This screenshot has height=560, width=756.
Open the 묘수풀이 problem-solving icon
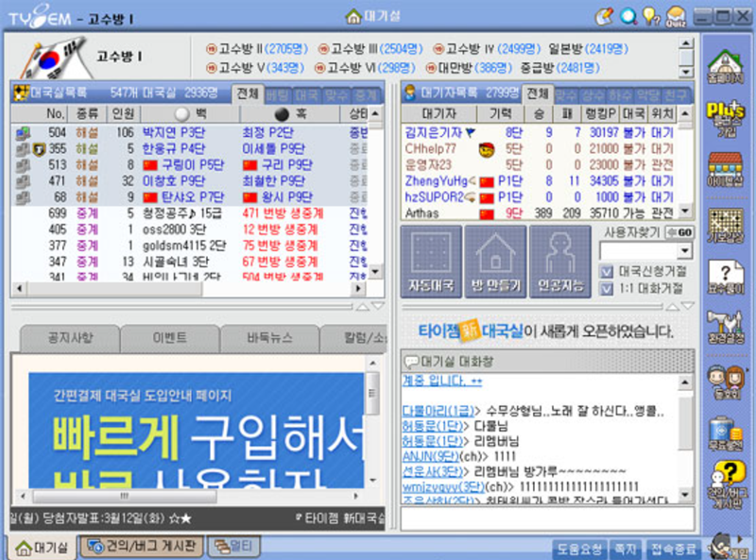(726, 278)
